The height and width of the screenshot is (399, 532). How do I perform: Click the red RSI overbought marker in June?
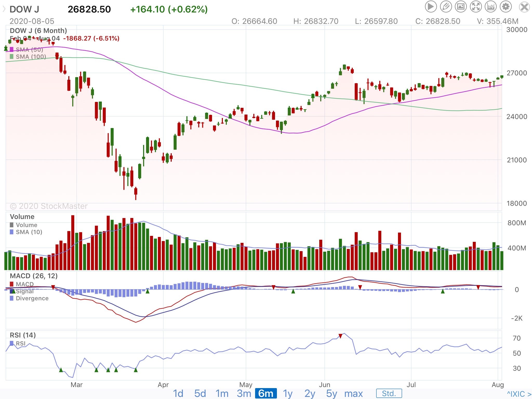[x=340, y=336]
